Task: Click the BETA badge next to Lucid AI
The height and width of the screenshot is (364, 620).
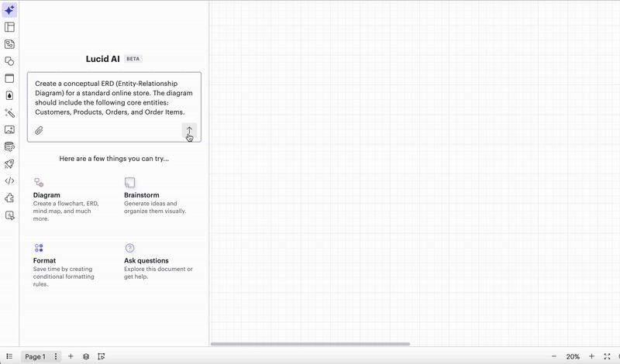Action: (x=133, y=59)
